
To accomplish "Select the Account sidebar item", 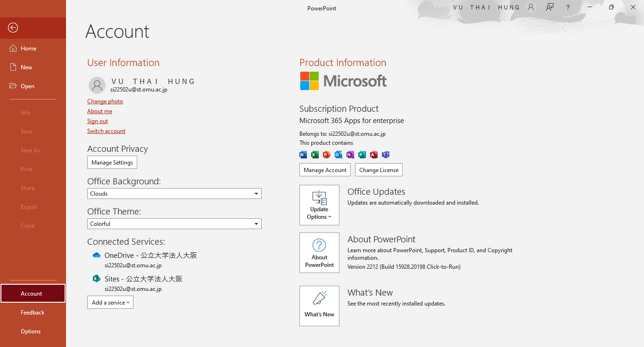I will pyautogui.click(x=33, y=294).
